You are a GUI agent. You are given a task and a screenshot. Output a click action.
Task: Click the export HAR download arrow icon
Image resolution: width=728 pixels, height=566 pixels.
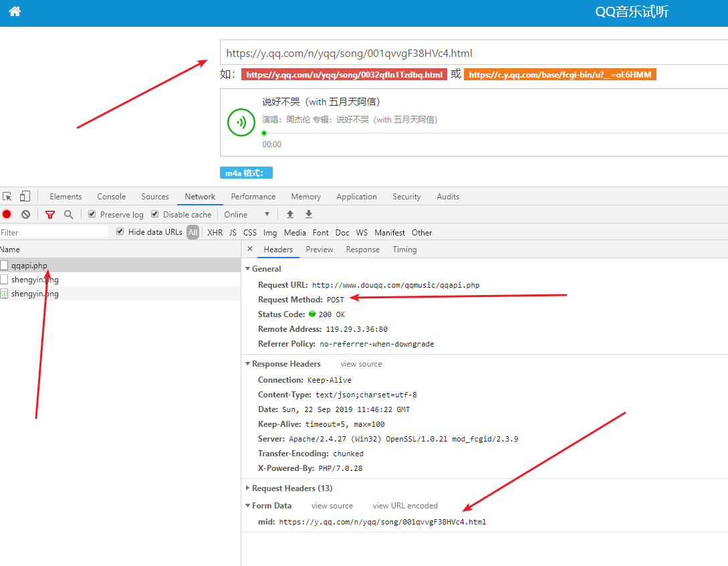[x=309, y=214]
